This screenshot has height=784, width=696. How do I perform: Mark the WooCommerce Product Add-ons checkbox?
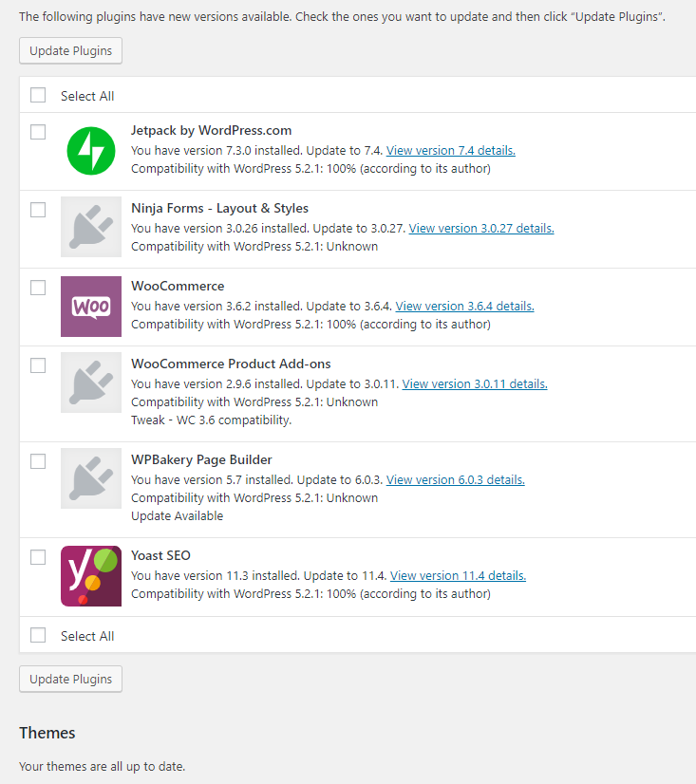38,365
